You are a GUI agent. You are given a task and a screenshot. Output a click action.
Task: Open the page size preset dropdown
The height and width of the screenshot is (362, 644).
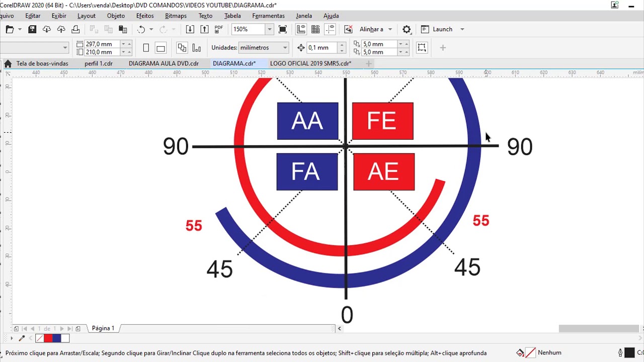(x=65, y=48)
